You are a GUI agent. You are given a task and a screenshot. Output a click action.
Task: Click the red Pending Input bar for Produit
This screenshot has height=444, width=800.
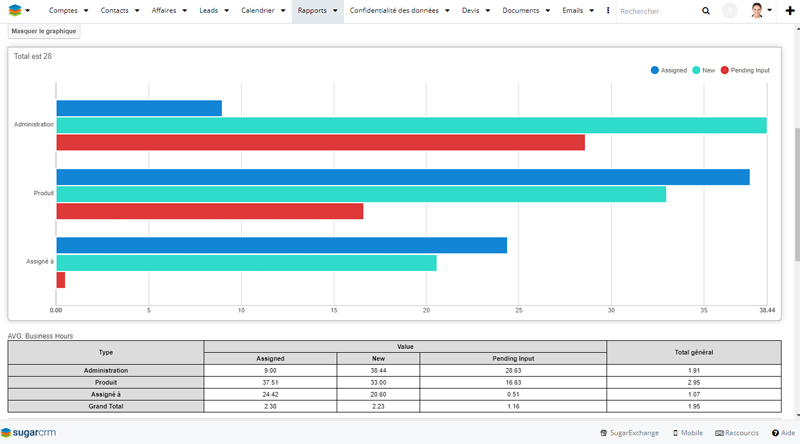tap(210, 211)
